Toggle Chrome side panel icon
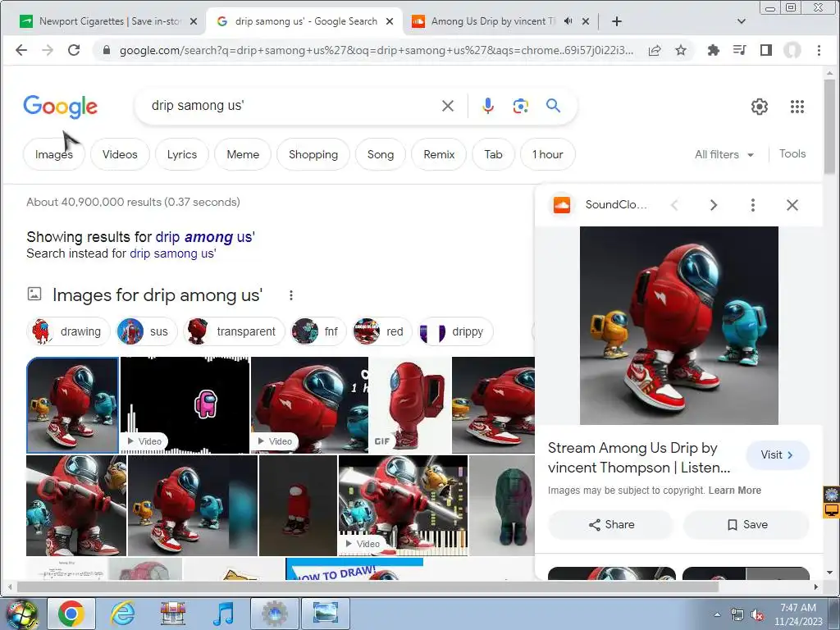 (x=765, y=50)
